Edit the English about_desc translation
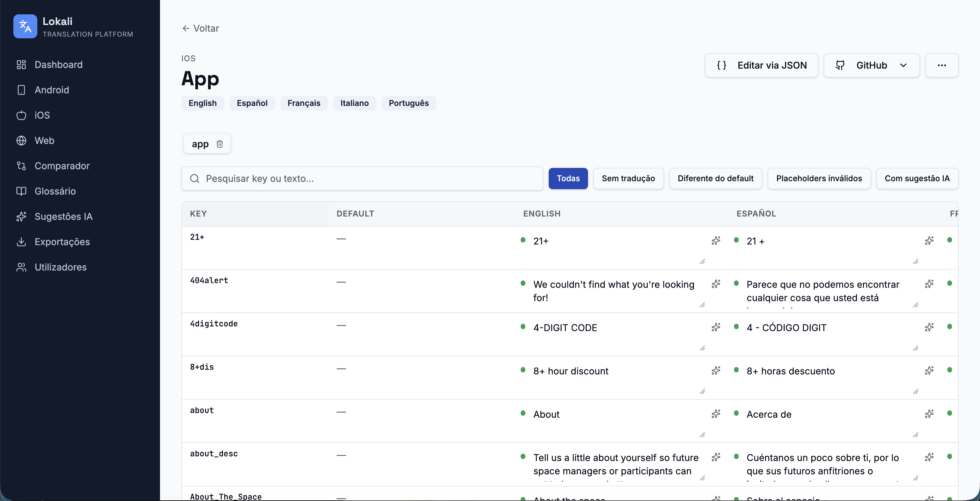The image size is (980, 501). click(618, 465)
